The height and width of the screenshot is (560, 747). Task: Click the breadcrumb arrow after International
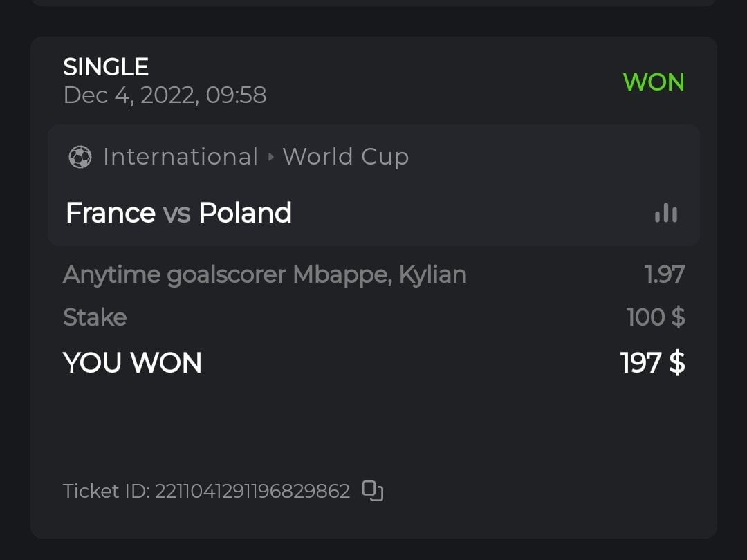270,157
